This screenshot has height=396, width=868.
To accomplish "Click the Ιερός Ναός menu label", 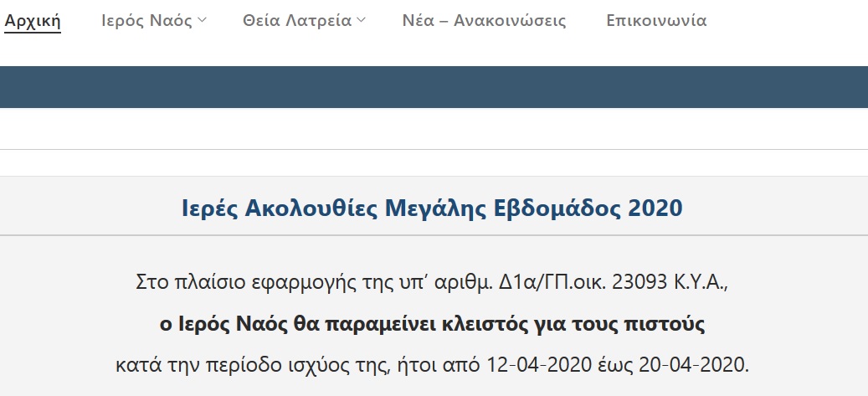I will [x=146, y=21].
